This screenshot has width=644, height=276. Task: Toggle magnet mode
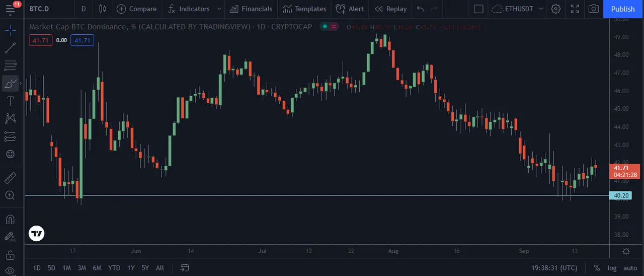pos(10,220)
